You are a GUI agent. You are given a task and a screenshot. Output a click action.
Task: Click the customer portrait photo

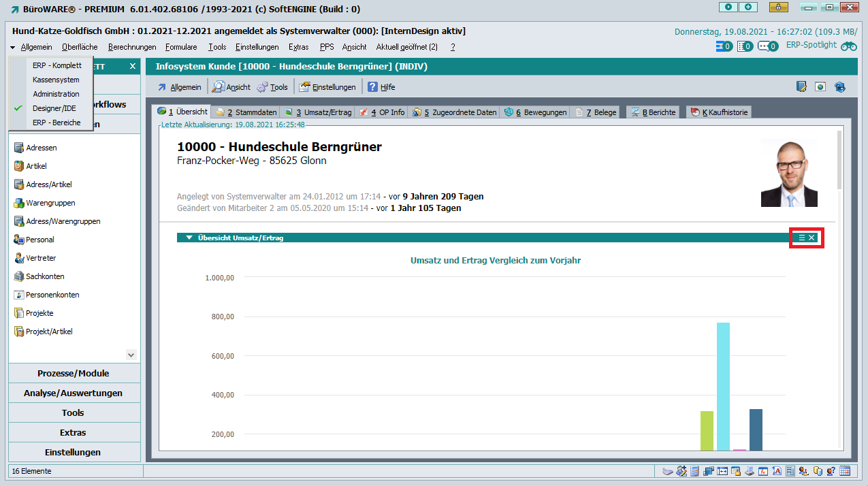pyautogui.click(x=789, y=173)
